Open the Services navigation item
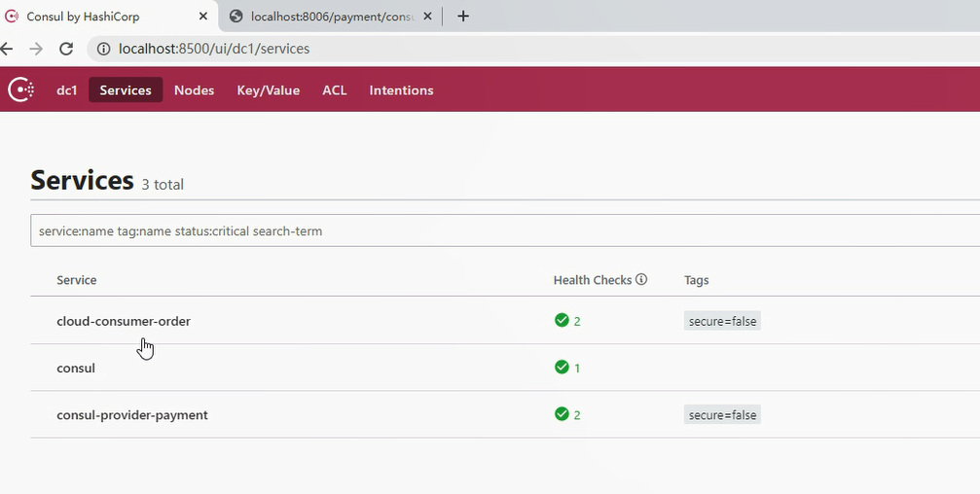Image resolution: width=980 pixels, height=494 pixels. point(126,89)
